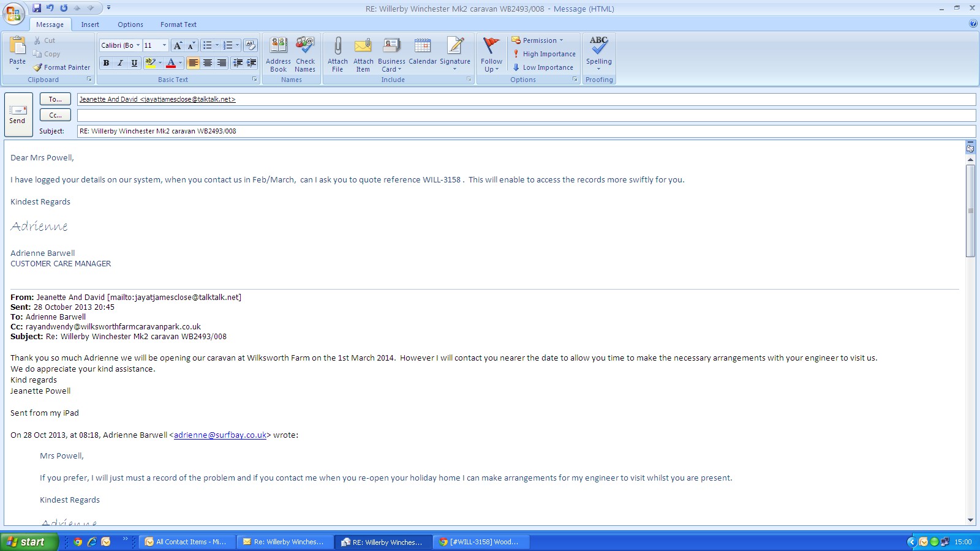Copy the selected text
Image resolution: width=980 pixels, height=551 pixels.
click(x=47, y=54)
